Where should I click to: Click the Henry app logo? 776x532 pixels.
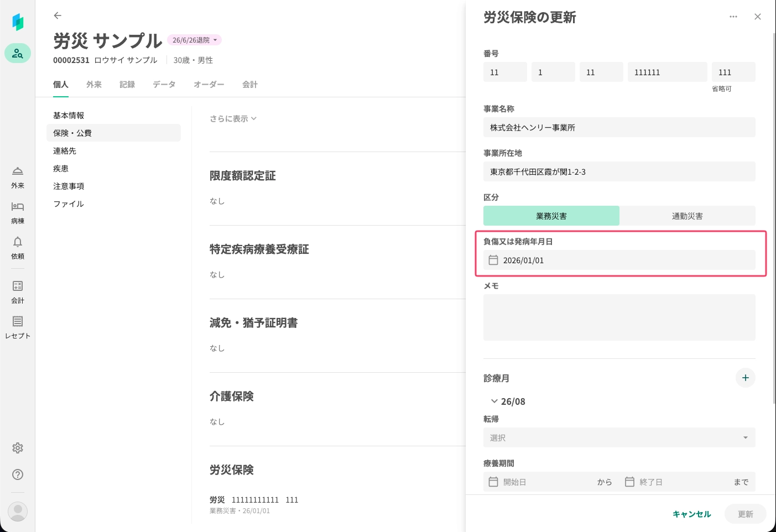coord(18,22)
